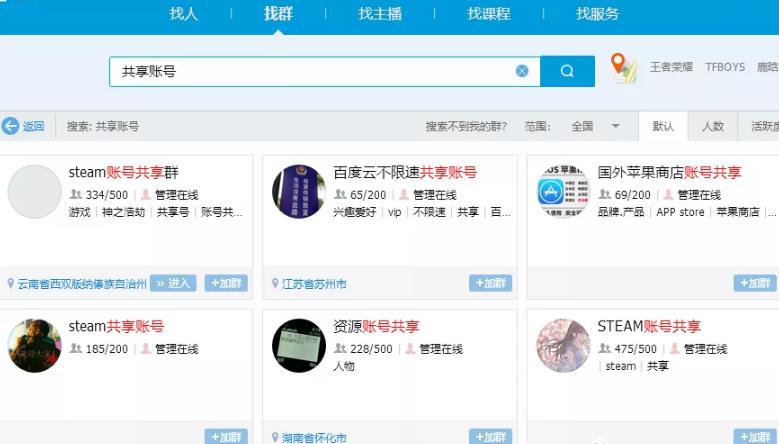Switch to the 找主播 tab
This screenshot has height=444, width=779.
pos(380,14)
